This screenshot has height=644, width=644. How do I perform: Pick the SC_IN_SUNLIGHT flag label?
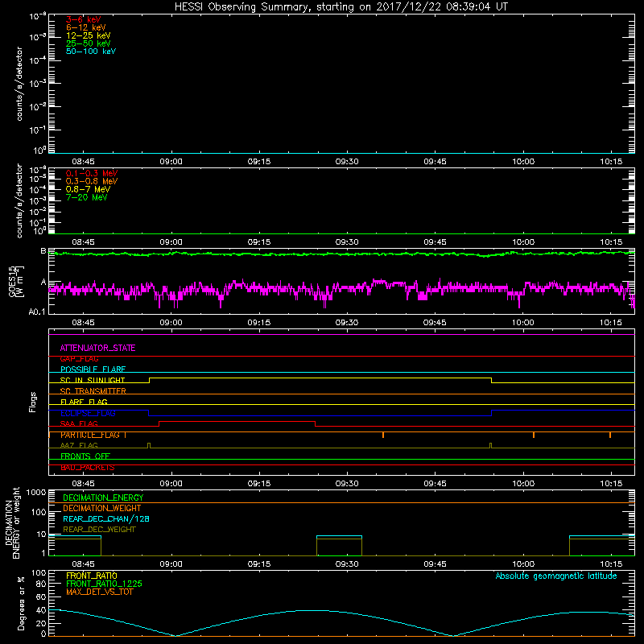(x=93, y=380)
